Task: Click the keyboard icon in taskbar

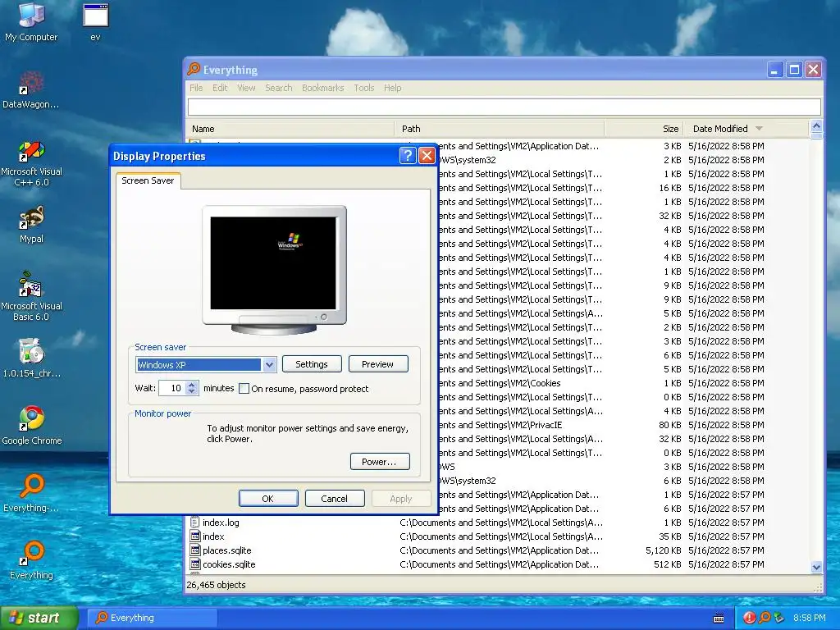Action: point(719,619)
